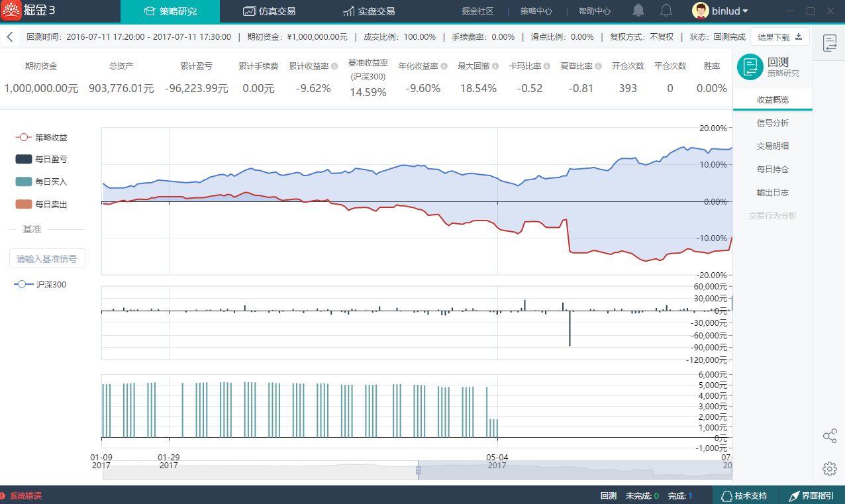Click the document list icon top right

829,44
